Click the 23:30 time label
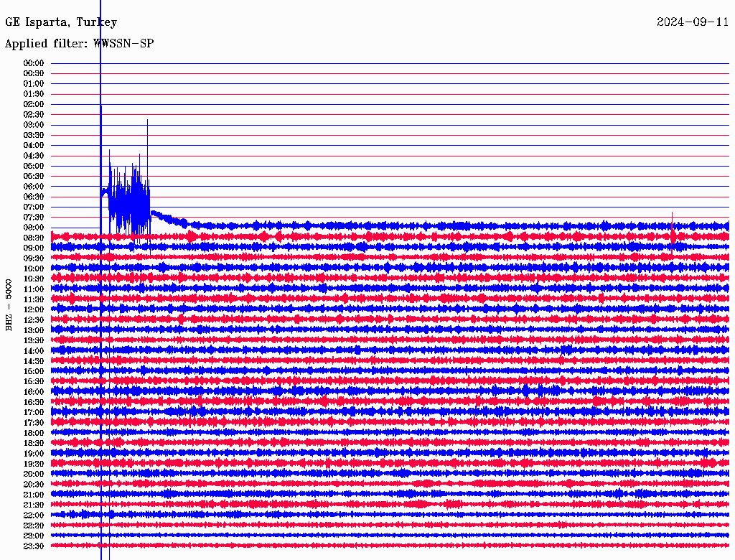 [34, 546]
